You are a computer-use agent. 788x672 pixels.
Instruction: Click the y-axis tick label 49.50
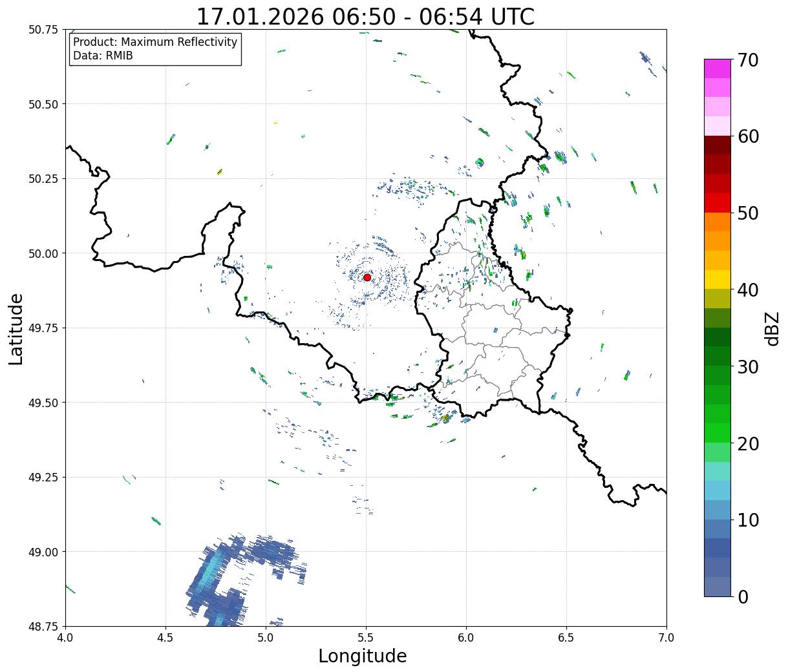pyautogui.click(x=43, y=403)
